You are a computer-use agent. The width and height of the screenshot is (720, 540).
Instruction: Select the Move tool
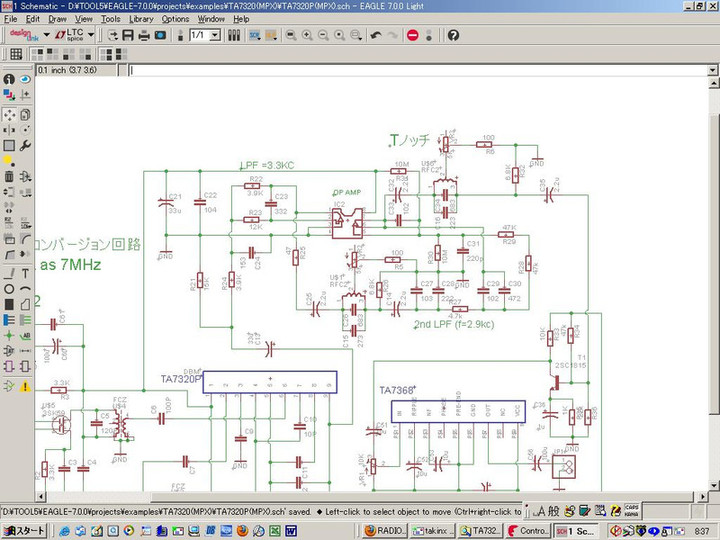9,113
